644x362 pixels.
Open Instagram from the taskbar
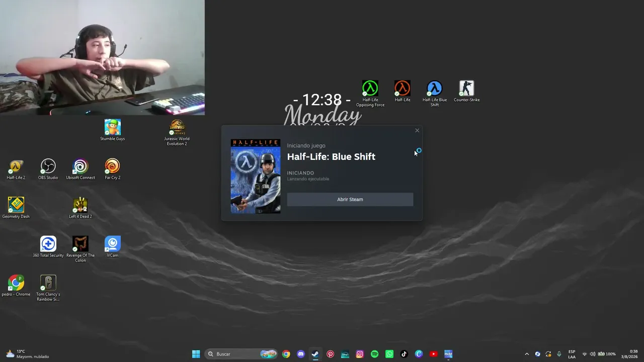point(360,354)
